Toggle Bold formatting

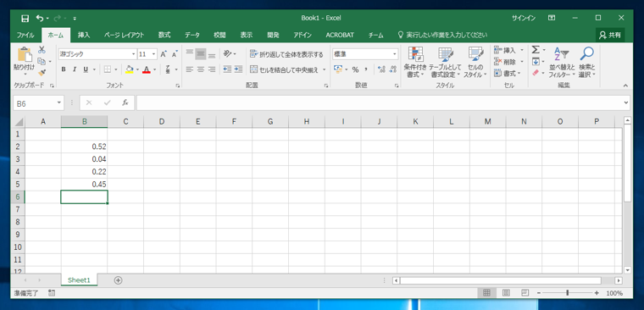pyautogui.click(x=64, y=69)
